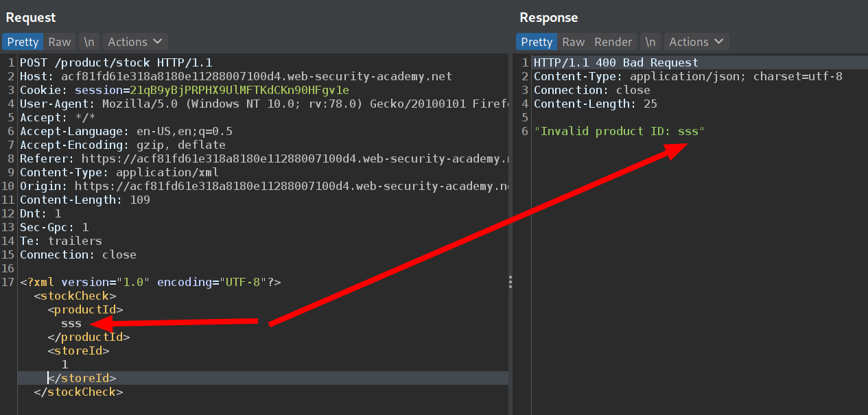
Task: Select the Response Pretty tab
Action: tap(536, 42)
